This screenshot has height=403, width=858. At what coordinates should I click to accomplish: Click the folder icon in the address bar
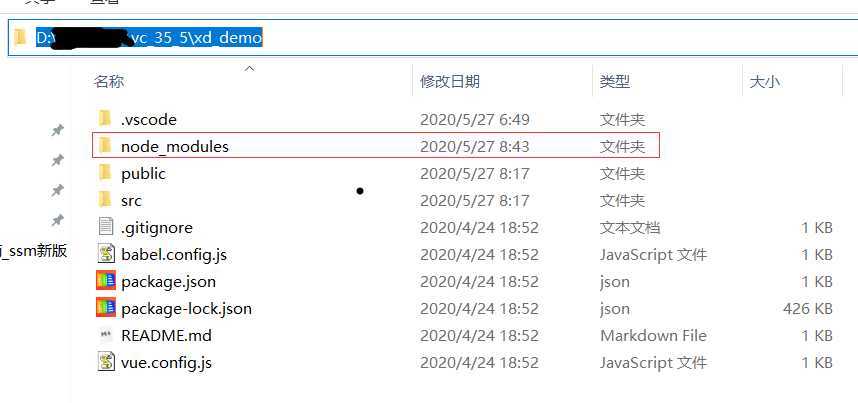21,37
